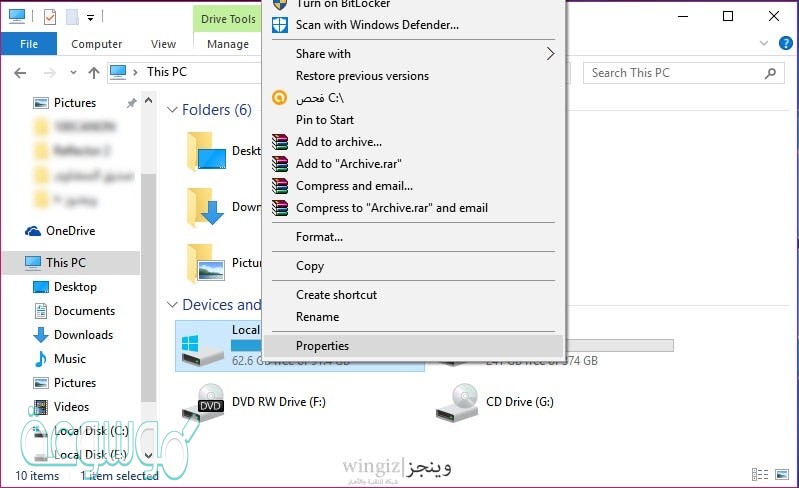Click the Search This PC field
The width and height of the screenshot is (799, 488).
(x=672, y=73)
